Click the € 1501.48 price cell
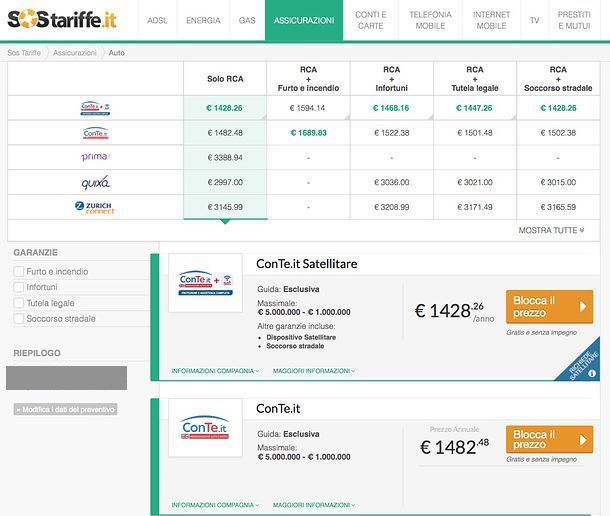610x516 pixels. (x=475, y=133)
